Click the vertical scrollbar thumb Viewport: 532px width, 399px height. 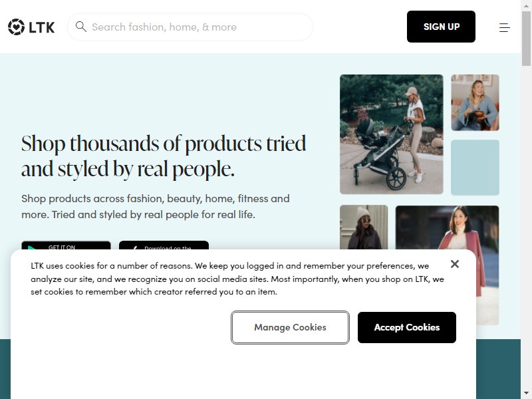coord(526,39)
